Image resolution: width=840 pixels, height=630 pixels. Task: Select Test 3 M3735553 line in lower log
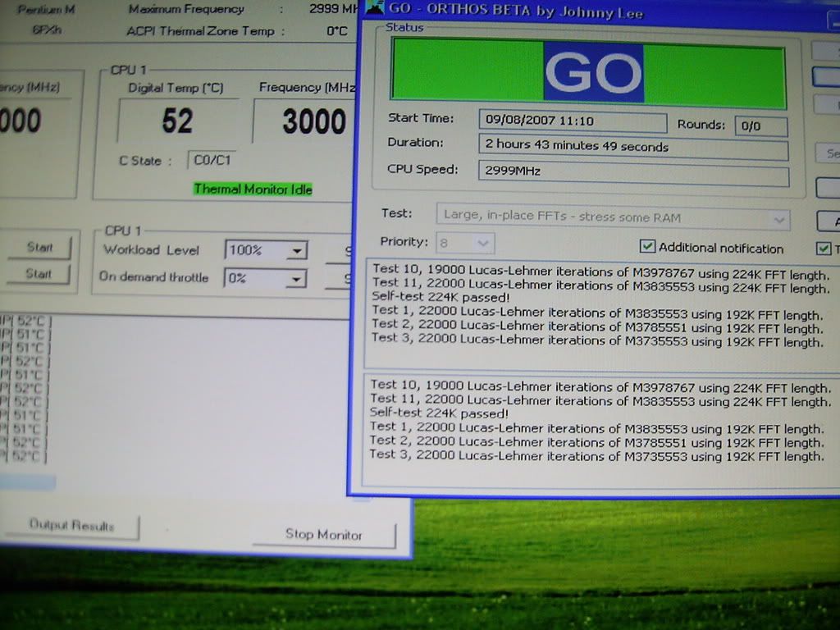click(597, 456)
